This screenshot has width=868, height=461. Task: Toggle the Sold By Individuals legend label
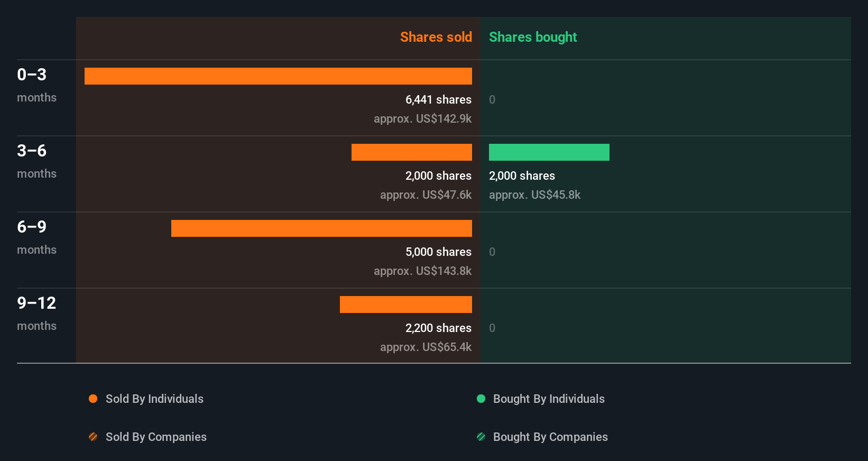tap(154, 399)
